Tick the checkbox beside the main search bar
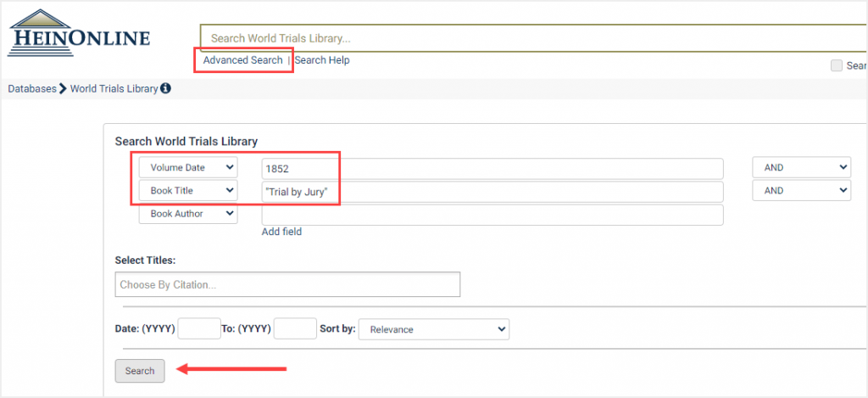 tap(836, 66)
